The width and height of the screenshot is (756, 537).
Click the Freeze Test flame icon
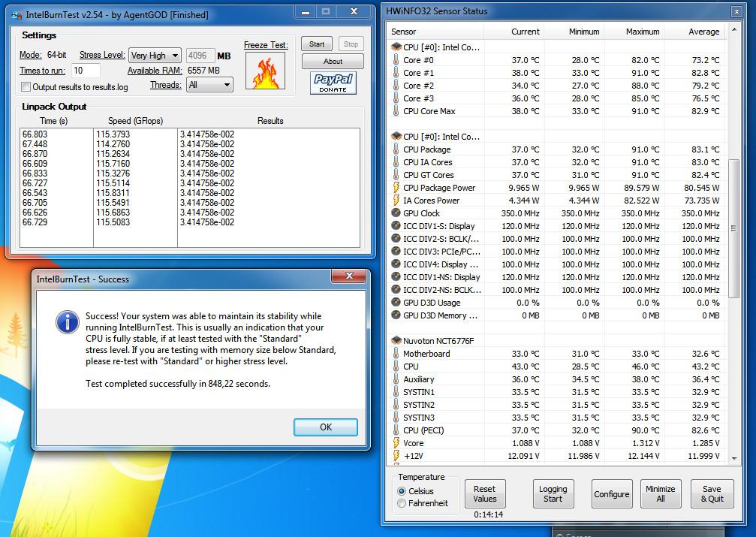point(265,71)
